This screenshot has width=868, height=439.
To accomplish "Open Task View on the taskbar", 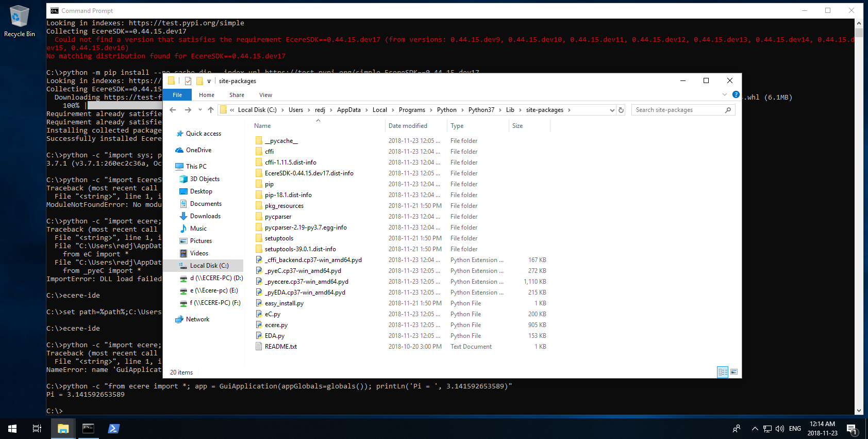I will [x=37, y=429].
